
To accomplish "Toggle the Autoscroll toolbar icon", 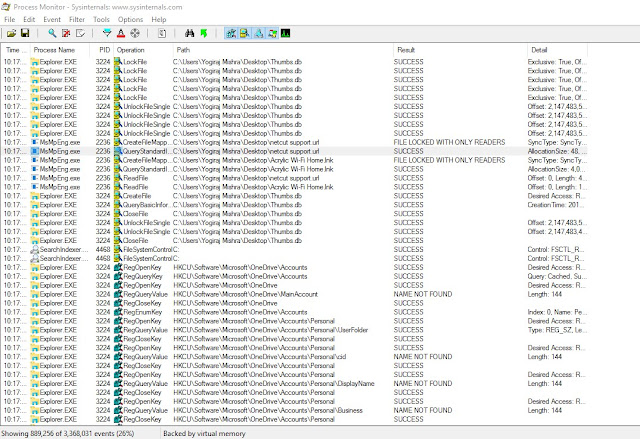I will [66, 33].
